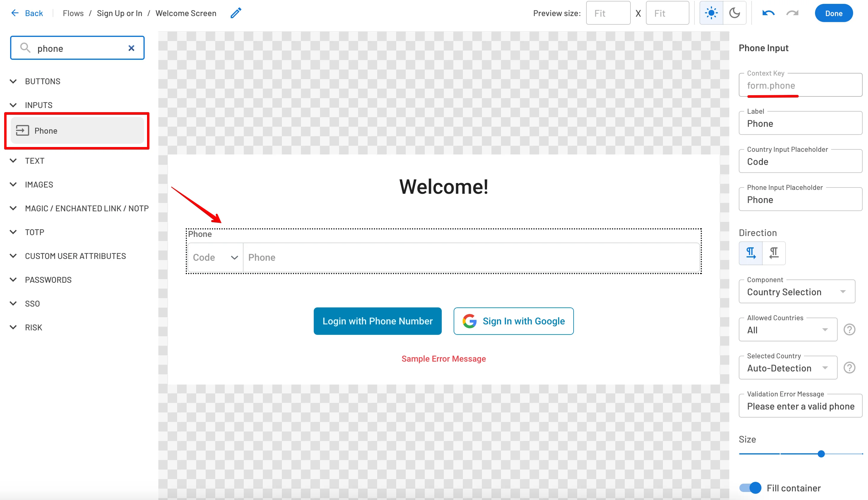
Task: Click the Done button
Action: [833, 13]
